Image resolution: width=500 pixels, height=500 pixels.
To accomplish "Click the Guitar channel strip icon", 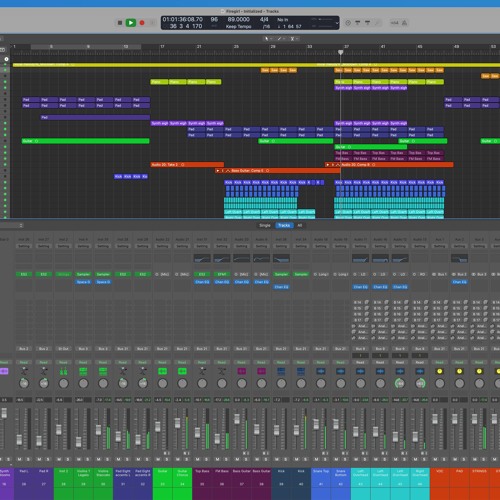I will (x=163, y=371).
